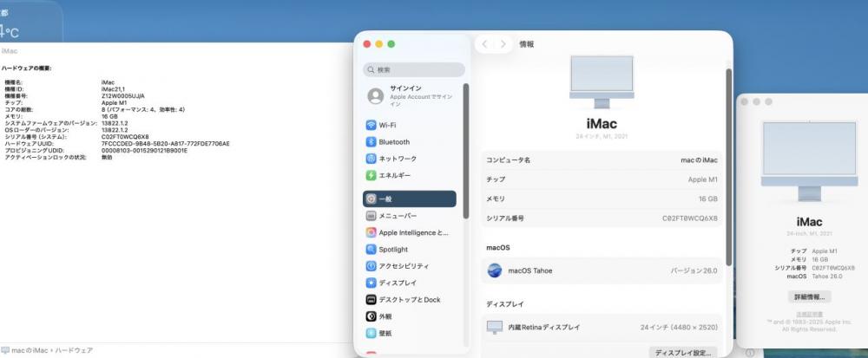
Task: Close the System Settings window
Action: [366, 44]
